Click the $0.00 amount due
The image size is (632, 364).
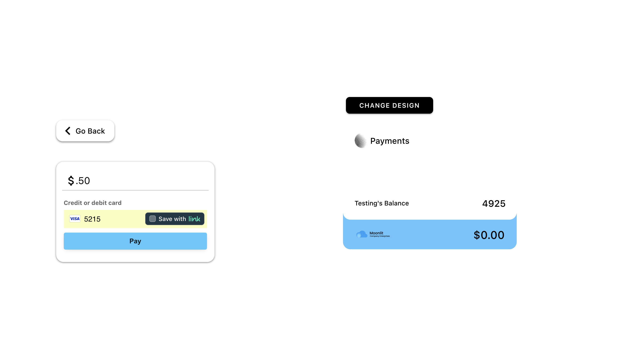click(x=489, y=235)
